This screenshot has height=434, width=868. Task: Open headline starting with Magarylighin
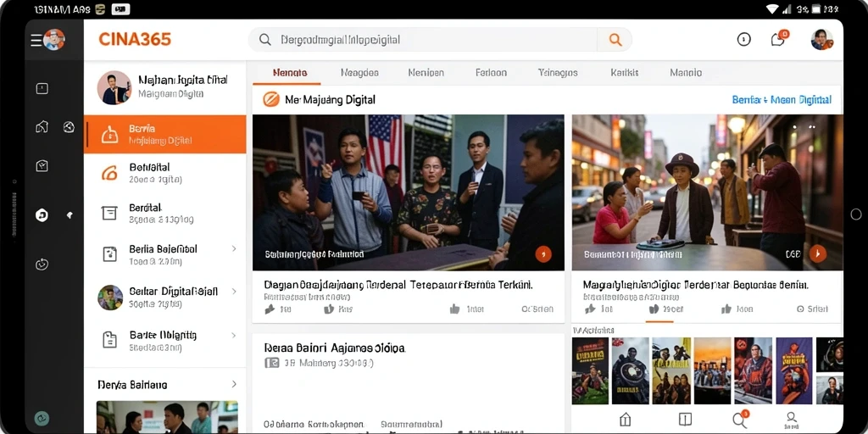696,285
